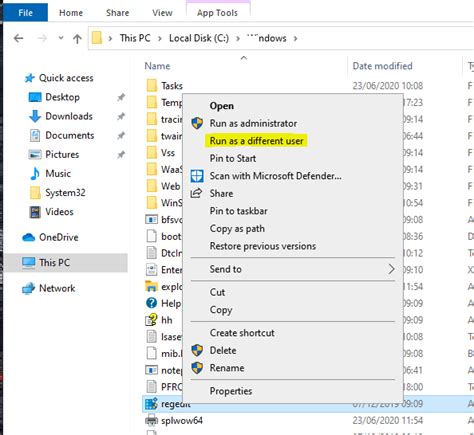Click the Downloads arrow icon

[x=35, y=116]
